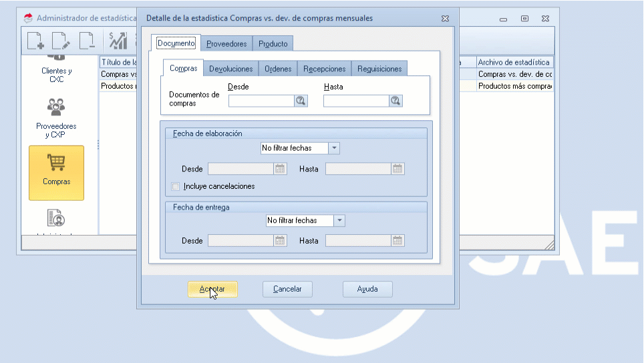Enable the Incluye cancelaciones checkbox
This screenshot has height=363, width=644.
[176, 187]
